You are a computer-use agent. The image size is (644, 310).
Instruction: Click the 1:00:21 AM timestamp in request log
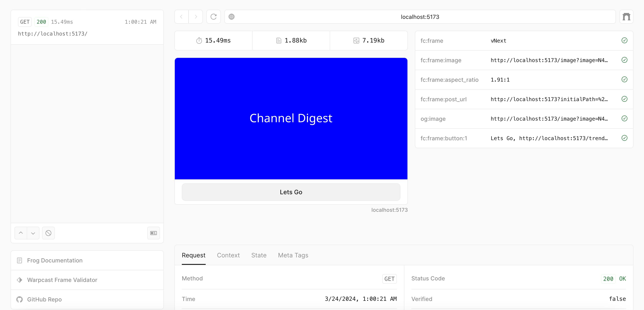click(x=140, y=22)
